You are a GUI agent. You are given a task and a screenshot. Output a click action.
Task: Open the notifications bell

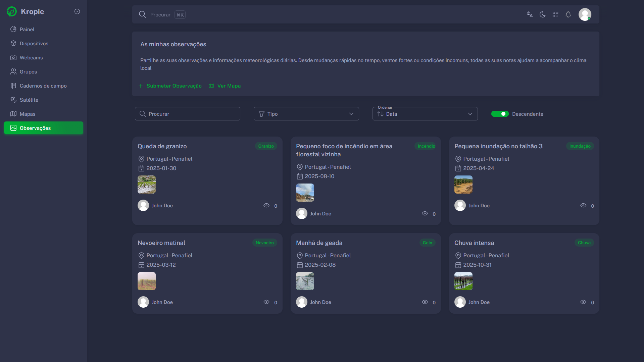tap(568, 14)
